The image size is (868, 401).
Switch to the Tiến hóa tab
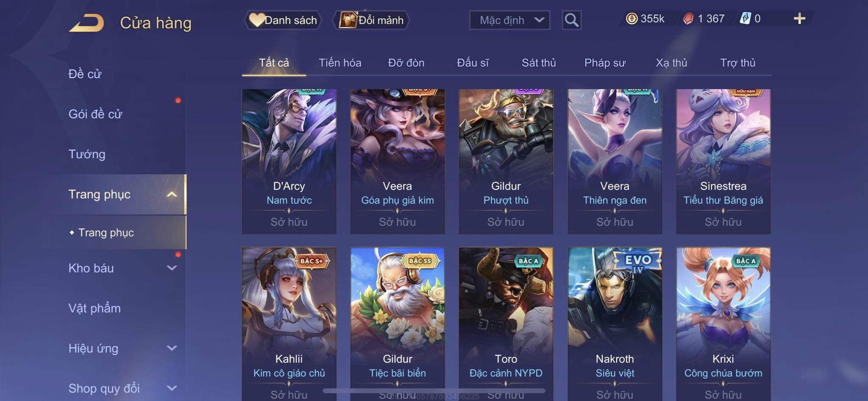click(x=340, y=63)
